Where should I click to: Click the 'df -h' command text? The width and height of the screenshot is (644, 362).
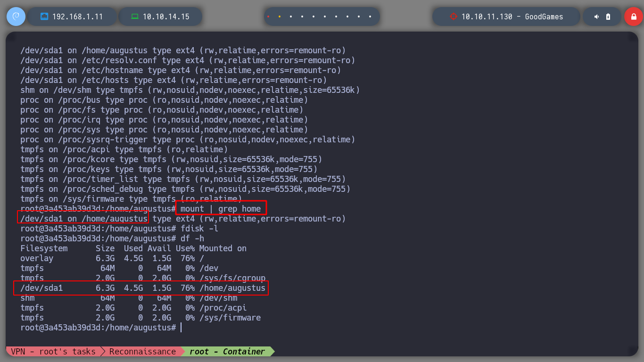pos(192,239)
